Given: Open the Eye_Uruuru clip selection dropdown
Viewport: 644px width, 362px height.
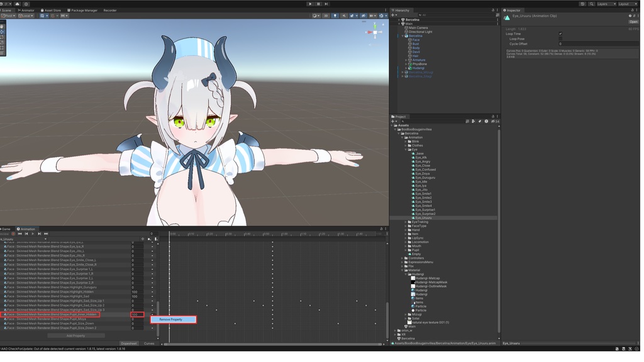Looking at the screenshot, I should (23, 239).
